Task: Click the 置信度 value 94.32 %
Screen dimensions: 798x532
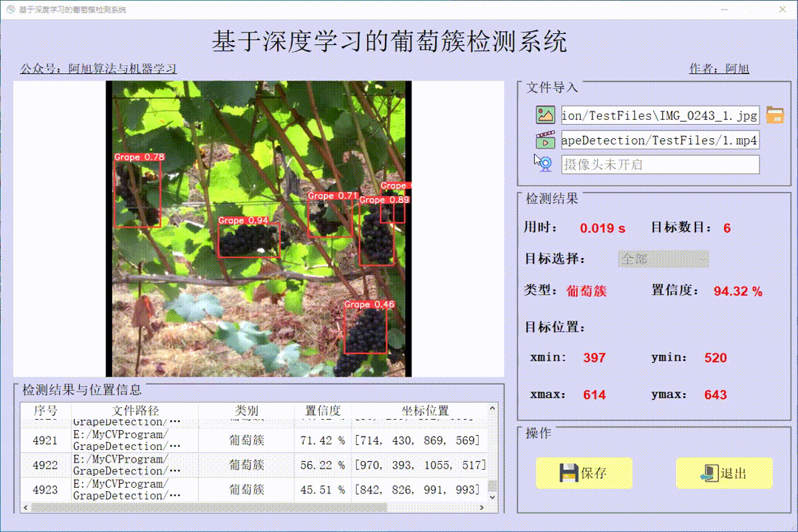Action: point(737,291)
